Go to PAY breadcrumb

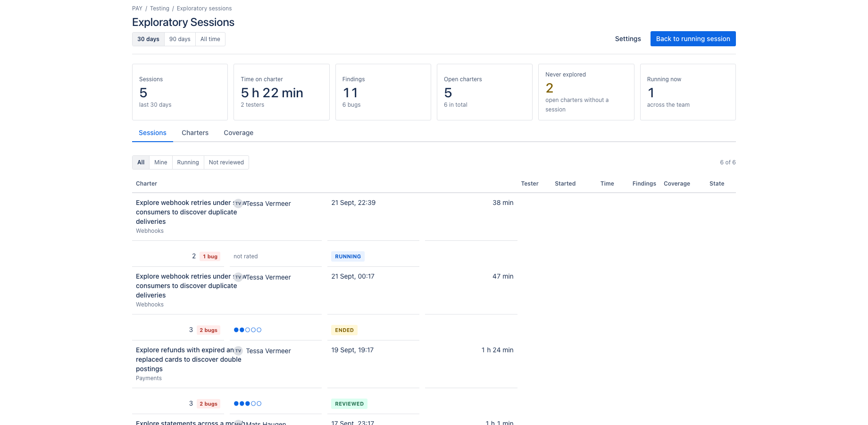(137, 8)
